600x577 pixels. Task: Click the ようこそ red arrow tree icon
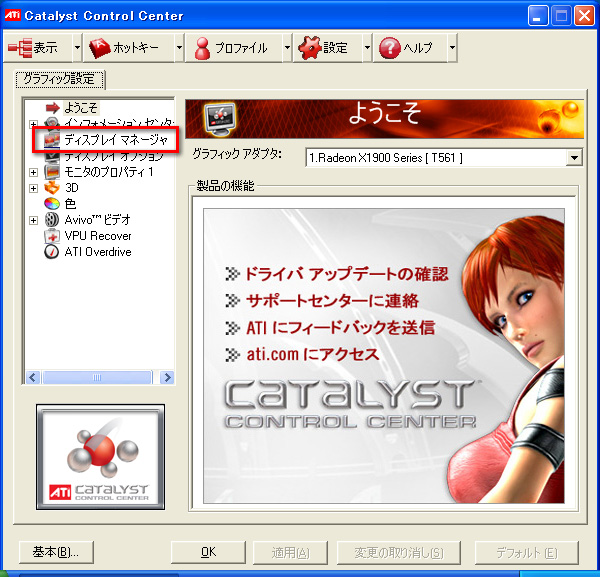point(52,108)
